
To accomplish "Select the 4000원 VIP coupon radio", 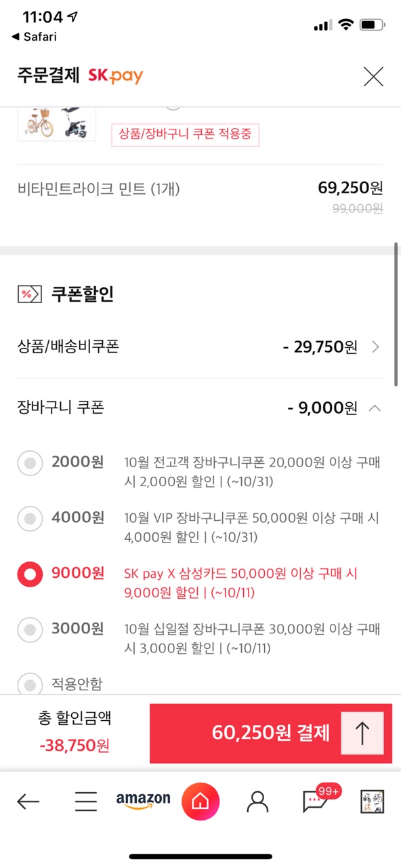I will click(30, 519).
